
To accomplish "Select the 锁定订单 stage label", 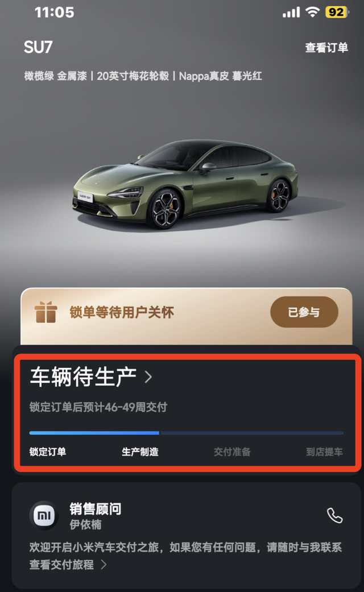I will point(48,452).
